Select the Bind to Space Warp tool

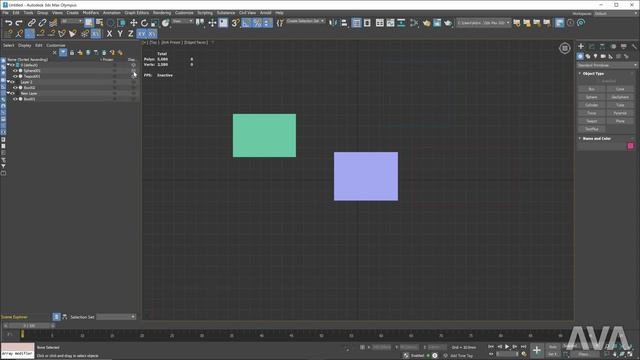53,23
